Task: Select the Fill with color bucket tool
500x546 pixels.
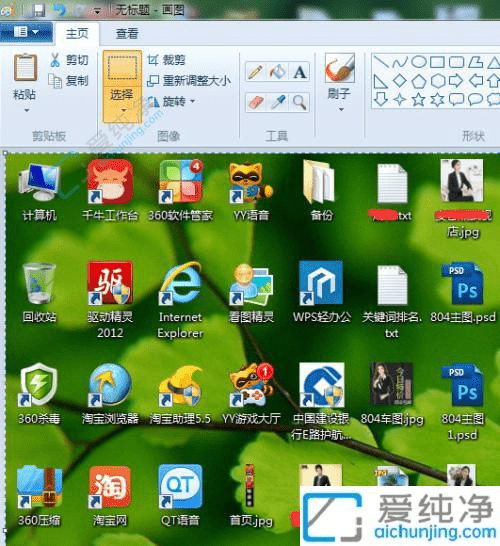Action: click(277, 72)
